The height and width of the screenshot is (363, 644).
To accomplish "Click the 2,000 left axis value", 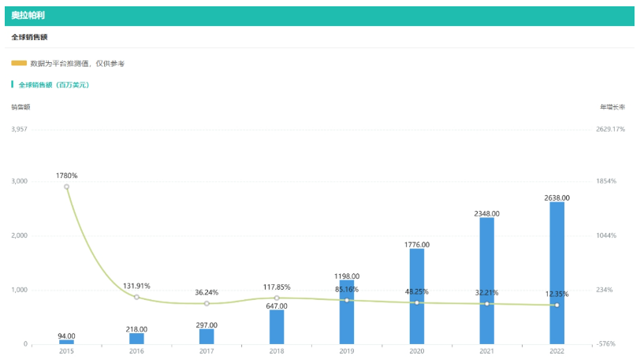I will pos(19,236).
